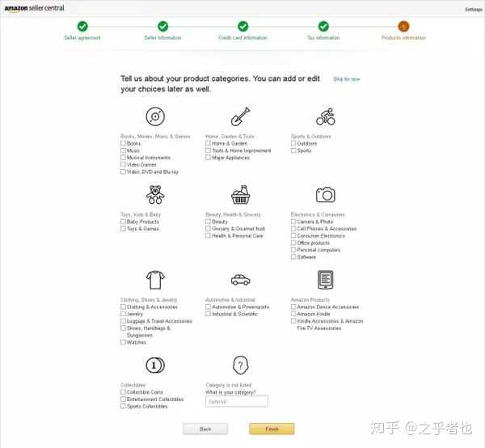Viewport: 485px width, 448px height.
Task: Click the camera icon for Electronics & Computers
Action: tap(326, 195)
